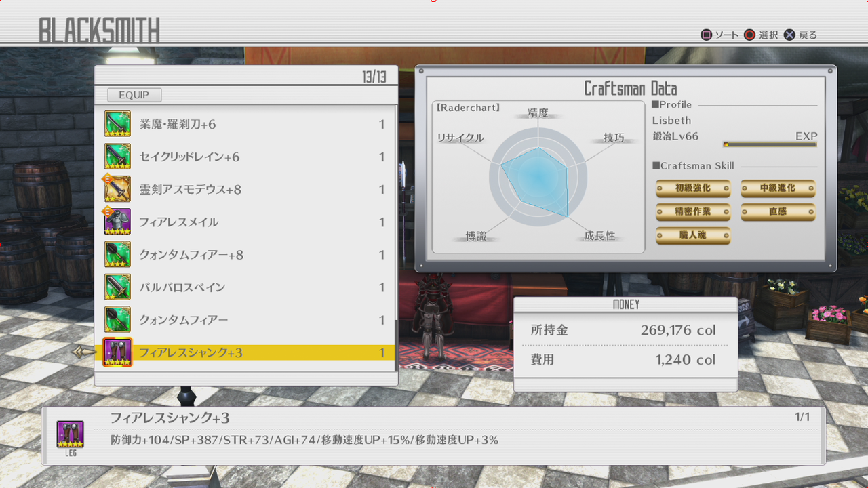Click the リサイクル radar chart label

click(461, 138)
